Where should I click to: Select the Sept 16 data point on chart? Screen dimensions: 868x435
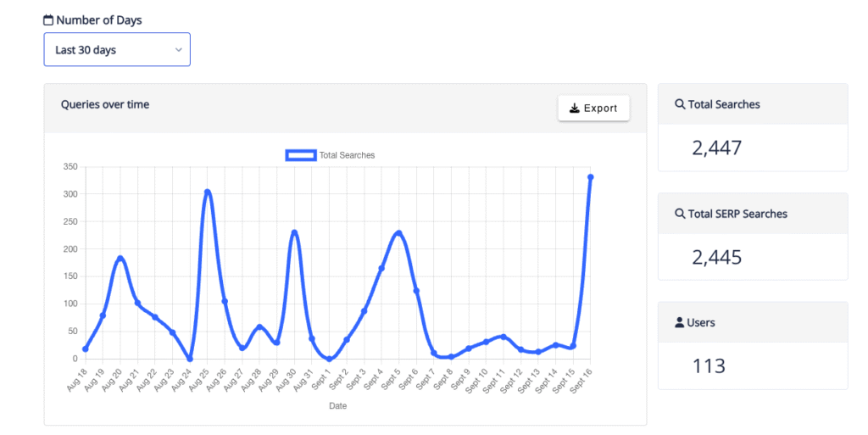click(590, 177)
